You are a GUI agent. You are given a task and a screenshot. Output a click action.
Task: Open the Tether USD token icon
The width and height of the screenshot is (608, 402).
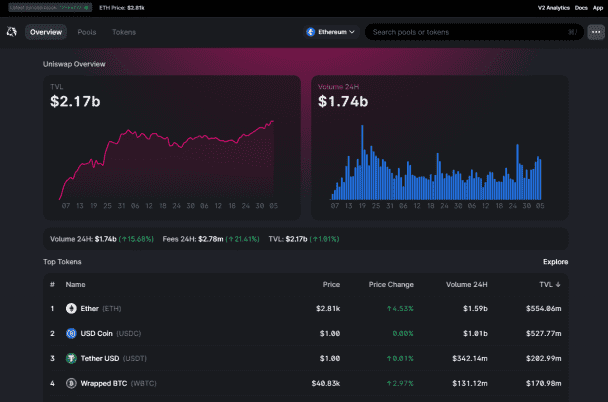pos(71,358)
